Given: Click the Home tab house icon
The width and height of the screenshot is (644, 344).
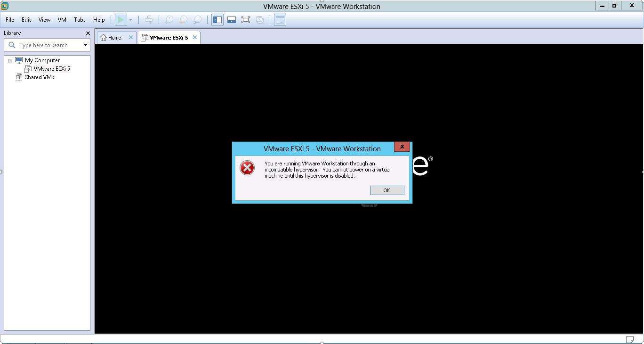Looking at the screenshot, I should [x=103, y=38].
